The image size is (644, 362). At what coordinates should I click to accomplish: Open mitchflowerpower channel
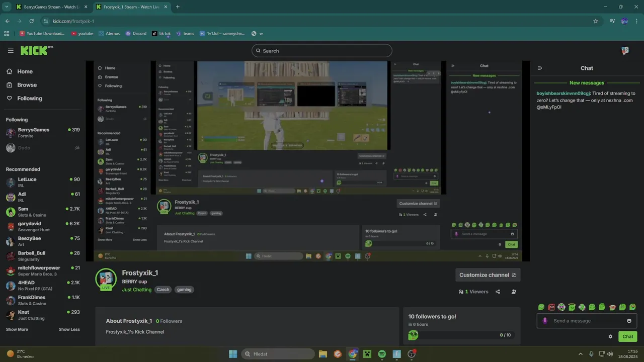click(x=43, y=270)
